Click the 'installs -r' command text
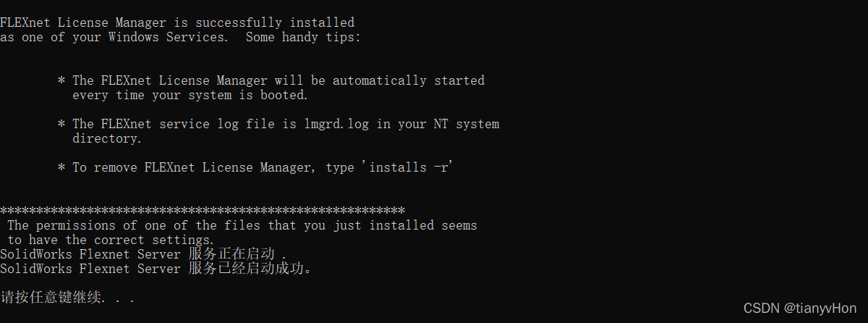 coord(412,167)
